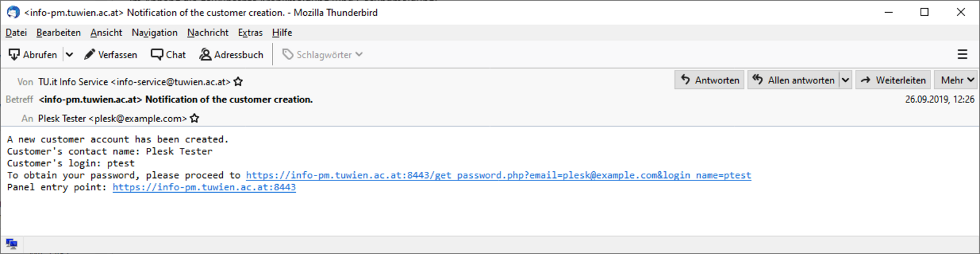This screenshot has height=254, width=980.
Task: Open the Extras menu
Action: click(x=250, y=33)
